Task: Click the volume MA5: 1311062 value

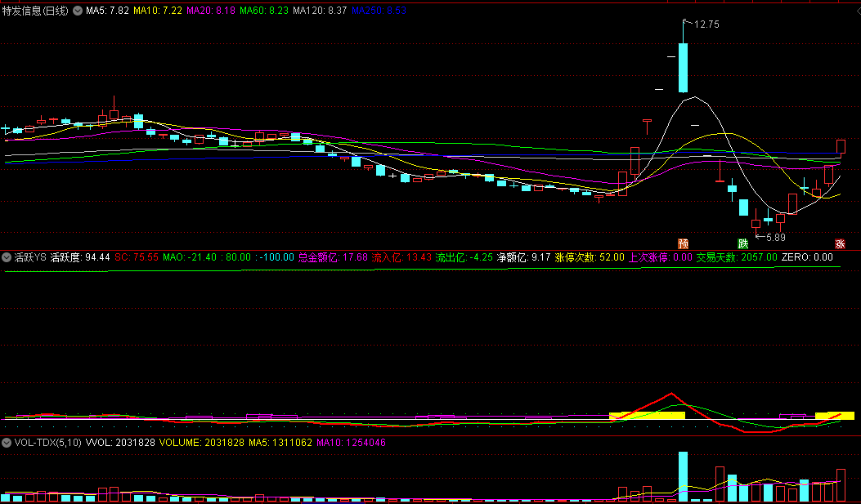Action: point(280,443)
